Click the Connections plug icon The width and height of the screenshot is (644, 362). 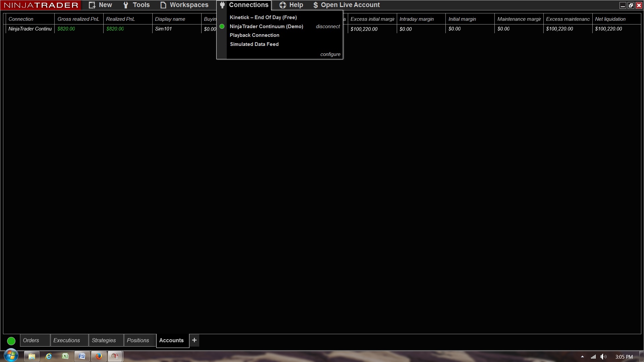(222, 5)
